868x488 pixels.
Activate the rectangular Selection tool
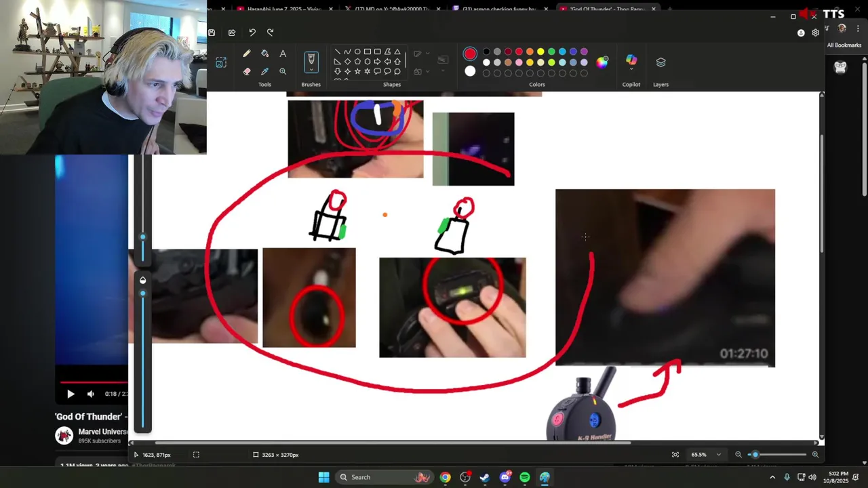coord(221,62)
